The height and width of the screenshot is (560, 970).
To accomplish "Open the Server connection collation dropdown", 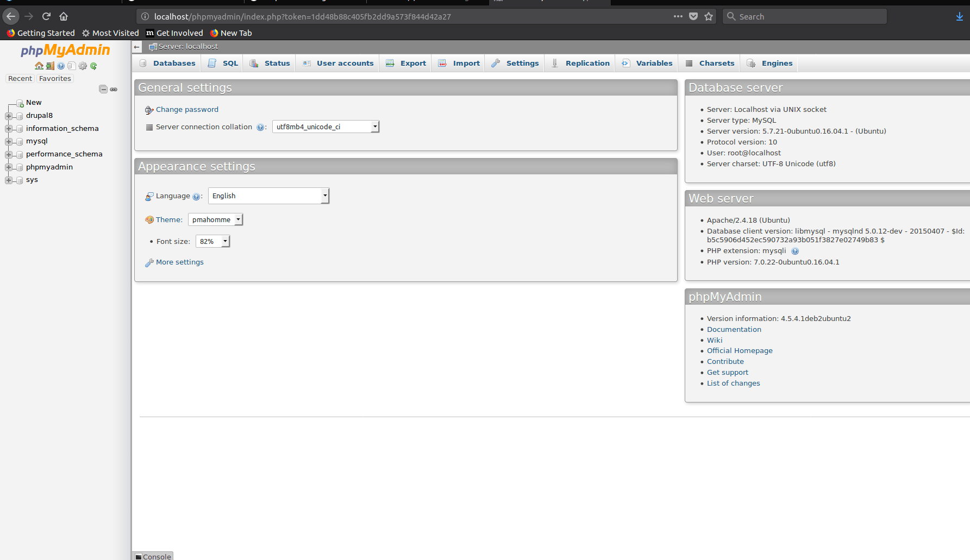I will click(326, 127).
